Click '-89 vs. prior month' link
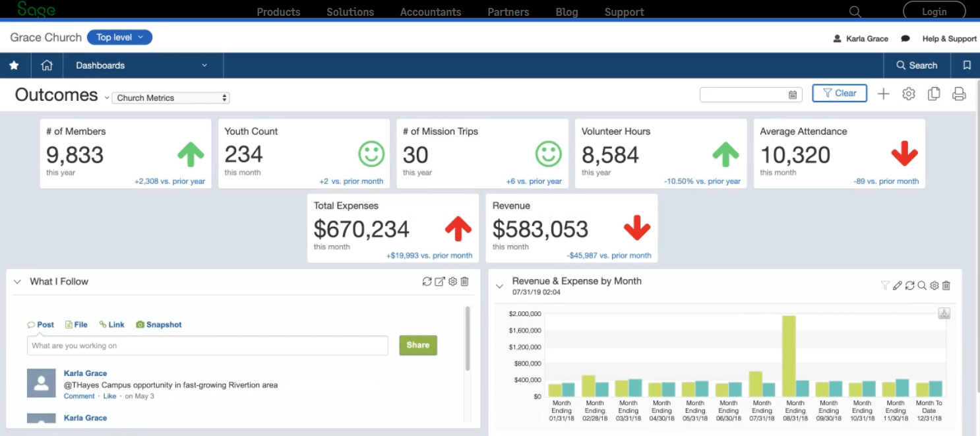Screen dimensions: 980x436 click(886, 181)
